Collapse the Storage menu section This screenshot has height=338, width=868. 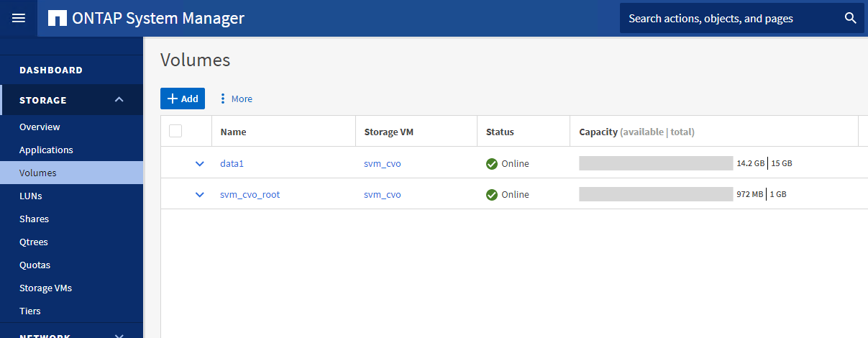coord(119,100)
